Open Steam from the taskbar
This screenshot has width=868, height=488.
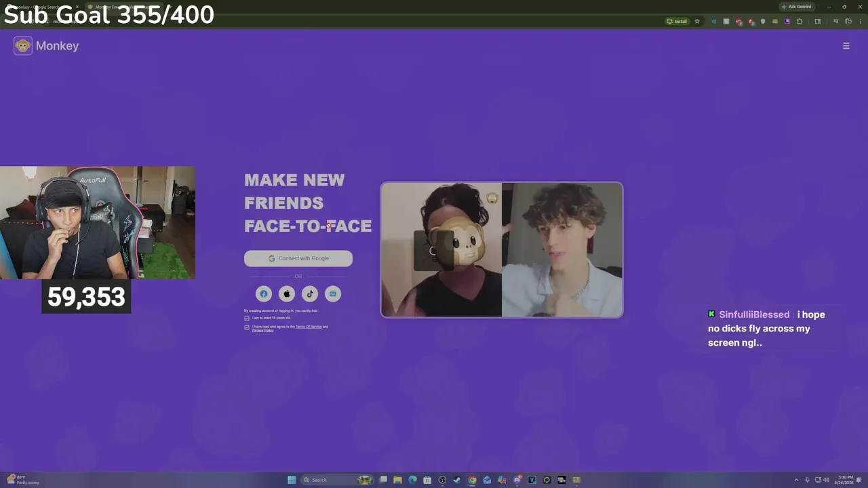(456, 480)
